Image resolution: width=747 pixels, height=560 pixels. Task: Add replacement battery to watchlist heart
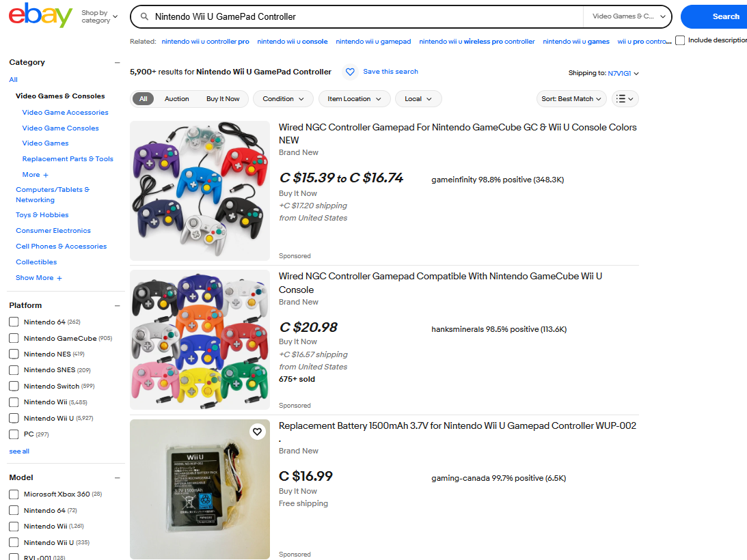coord(257,432)
